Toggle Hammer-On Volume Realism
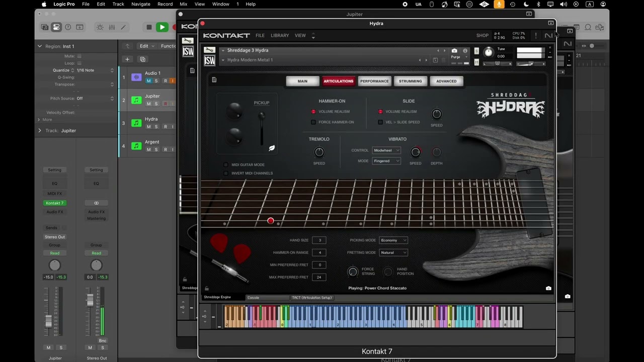Viewport: 644px width, 362px height. click(x=313, y=112)
